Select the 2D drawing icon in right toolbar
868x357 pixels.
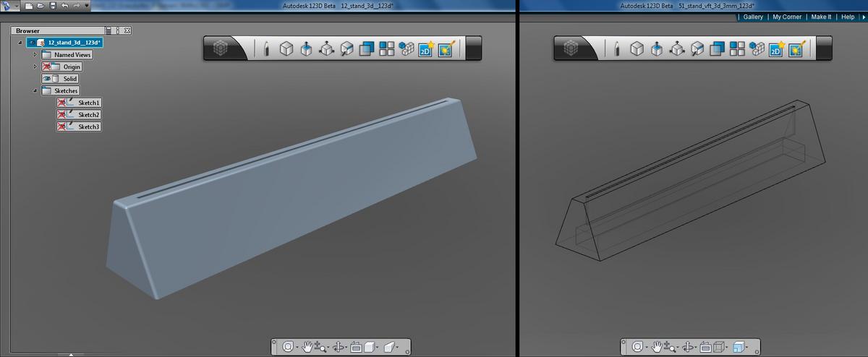coord(777,49)
